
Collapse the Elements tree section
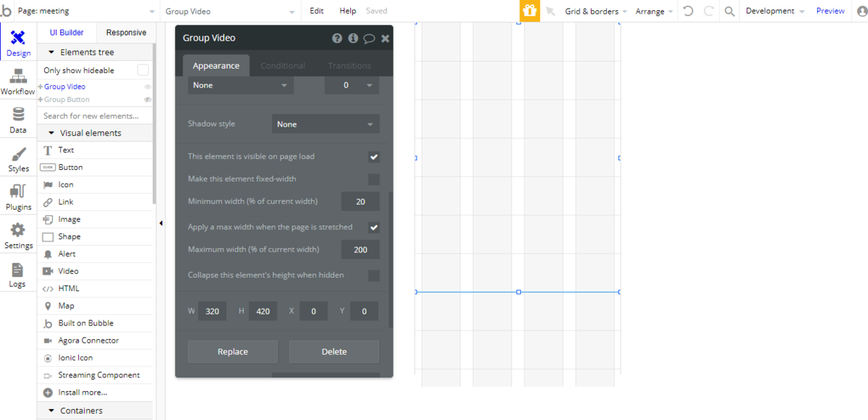[x=95, y=53]
